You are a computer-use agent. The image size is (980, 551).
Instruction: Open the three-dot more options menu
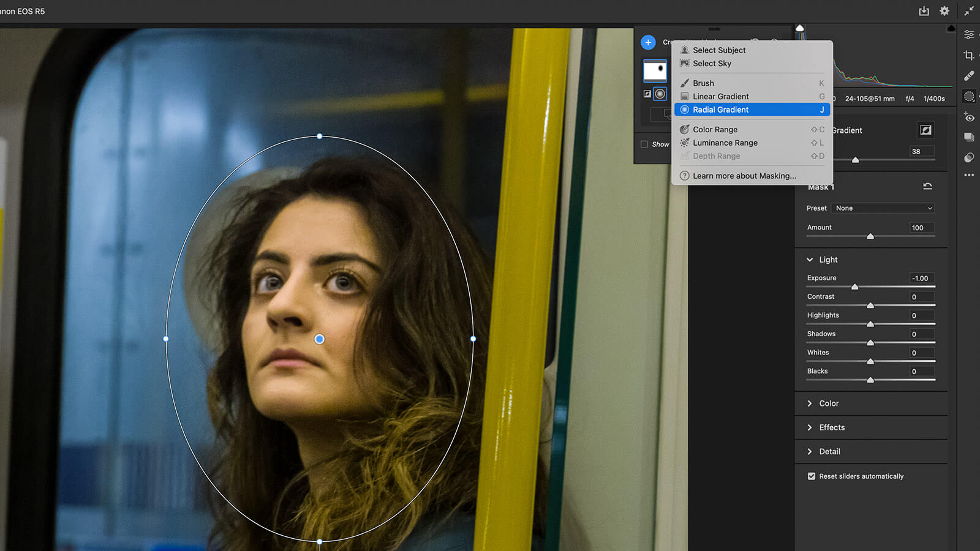969,175
